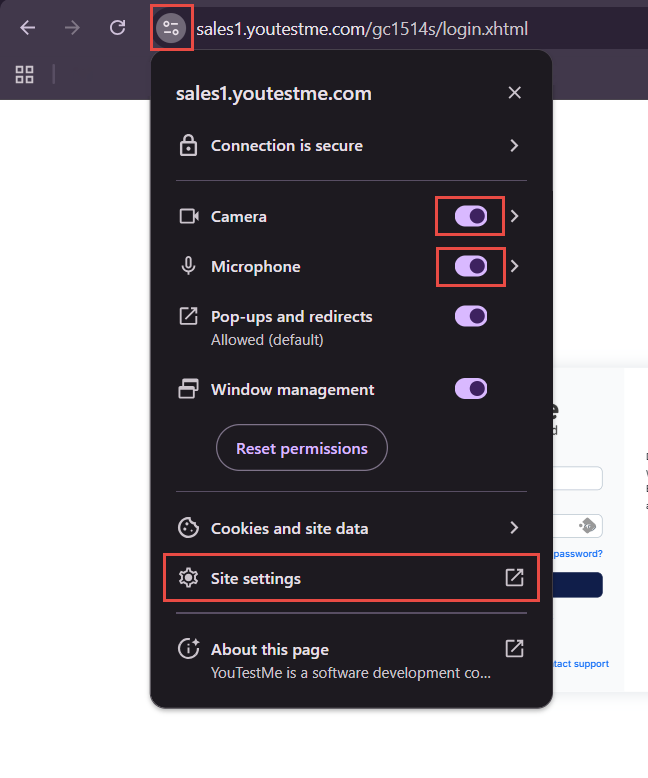Turn off the Microphone permission toggle
The height and width of the screenshot is (778, 648).
click(470, 266)
